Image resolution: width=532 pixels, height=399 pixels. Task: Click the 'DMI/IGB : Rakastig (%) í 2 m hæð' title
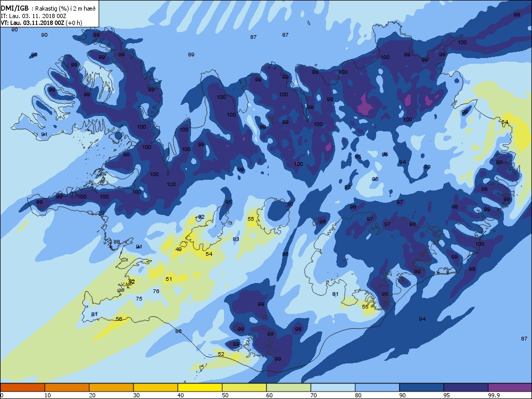[48, 9]
